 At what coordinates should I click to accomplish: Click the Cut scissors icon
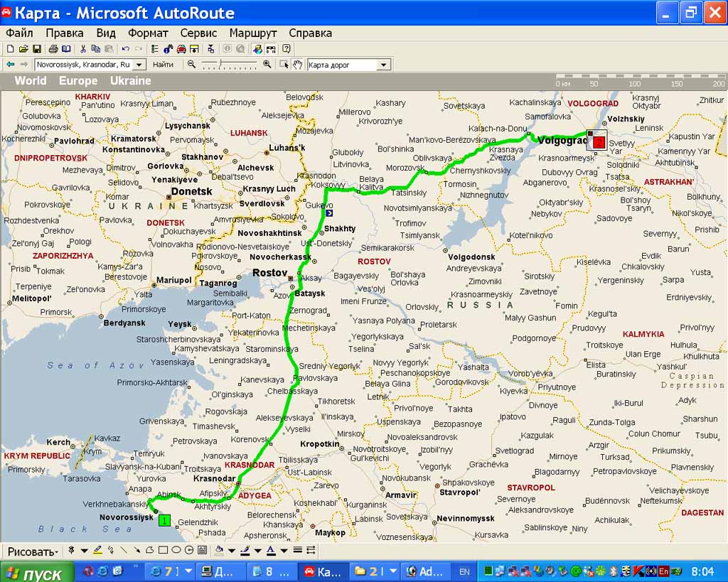coord(83,49)
